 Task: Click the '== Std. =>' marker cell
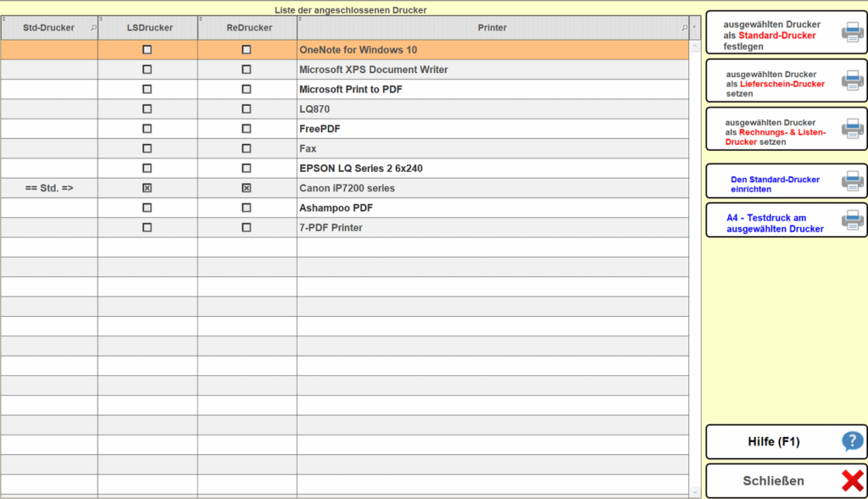pos(49,188)
